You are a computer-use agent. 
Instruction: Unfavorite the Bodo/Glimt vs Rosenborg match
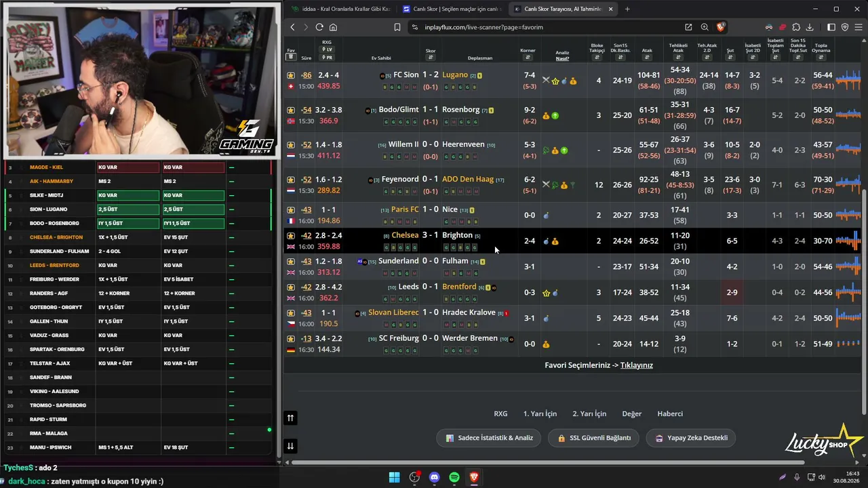coord(291,110)
